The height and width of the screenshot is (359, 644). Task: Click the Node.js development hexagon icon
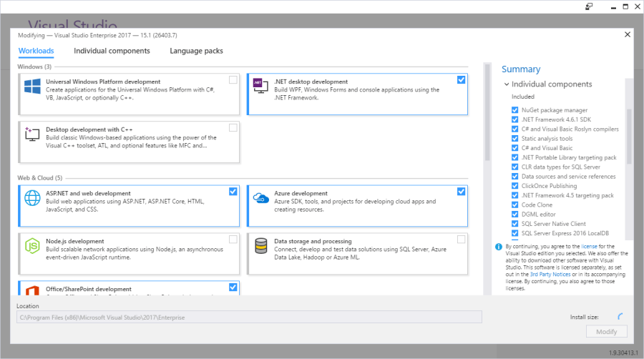coord(32,246)
